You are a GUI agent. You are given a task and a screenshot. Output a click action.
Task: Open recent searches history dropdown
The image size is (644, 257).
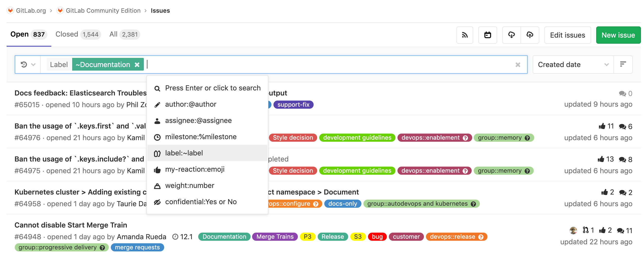click(28, 65)
